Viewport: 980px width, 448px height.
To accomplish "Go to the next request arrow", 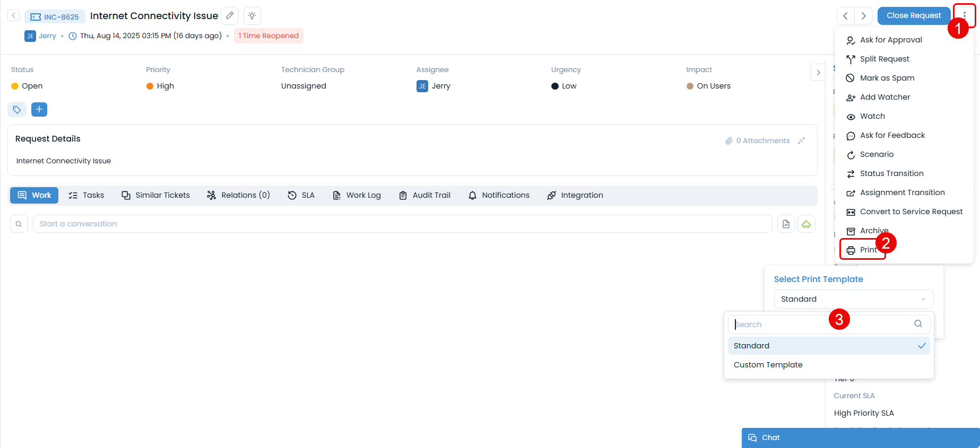I will tap(863, 16).
